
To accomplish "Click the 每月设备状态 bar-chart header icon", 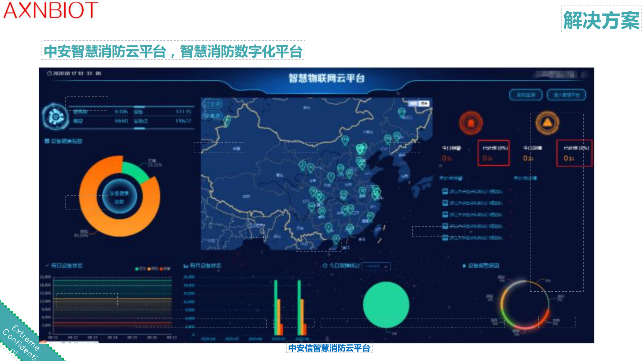I will (186, 266).
